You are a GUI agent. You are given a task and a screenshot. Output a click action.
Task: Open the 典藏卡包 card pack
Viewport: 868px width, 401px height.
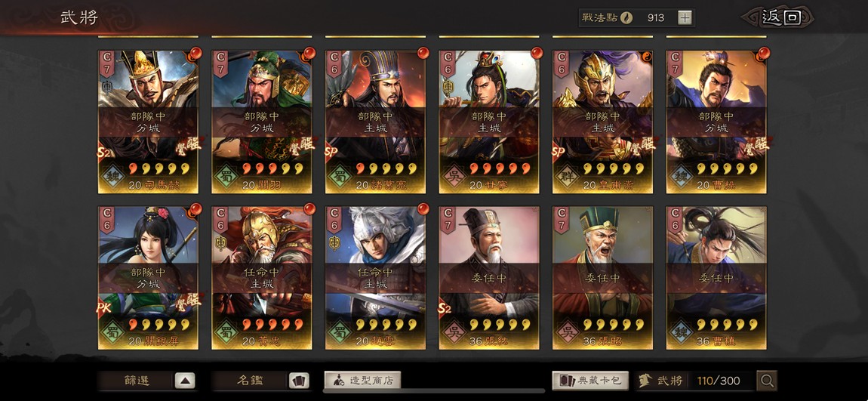590,380
